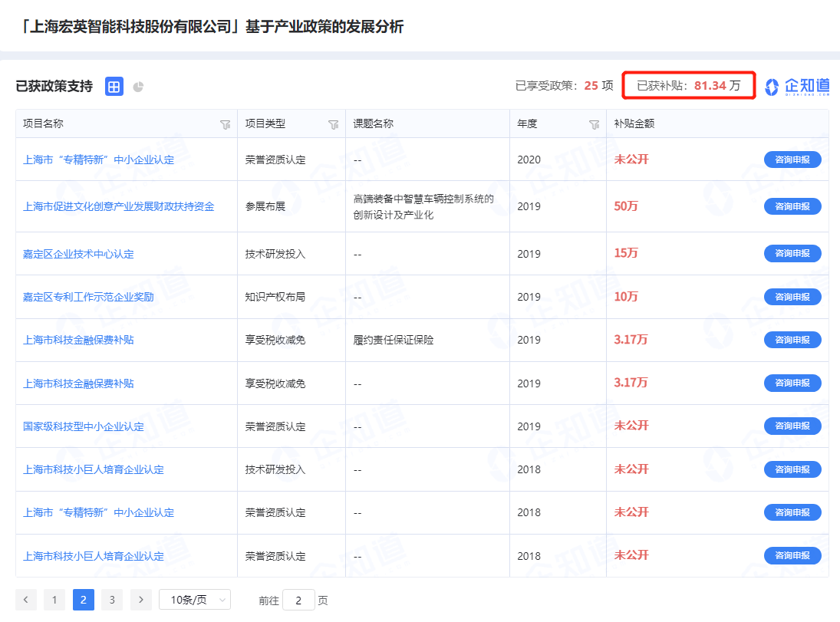Open the 10条/页 page size dropdown
840x622 pixels.
pos(195,600)
